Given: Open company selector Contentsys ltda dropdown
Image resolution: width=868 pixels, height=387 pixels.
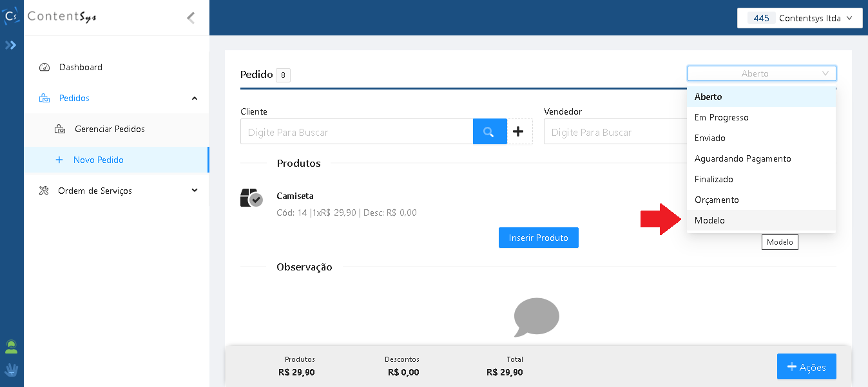Looking at the screenshot, I should (x=799, y=18).
